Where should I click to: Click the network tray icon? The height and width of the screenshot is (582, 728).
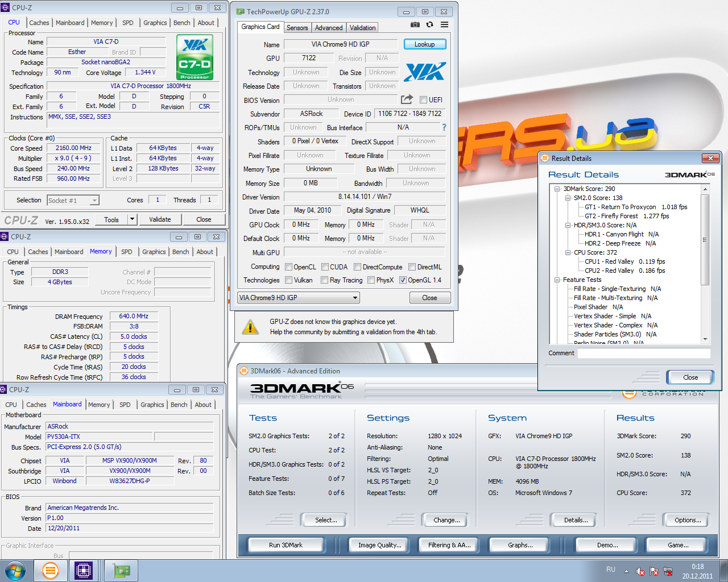click(668, 571)
